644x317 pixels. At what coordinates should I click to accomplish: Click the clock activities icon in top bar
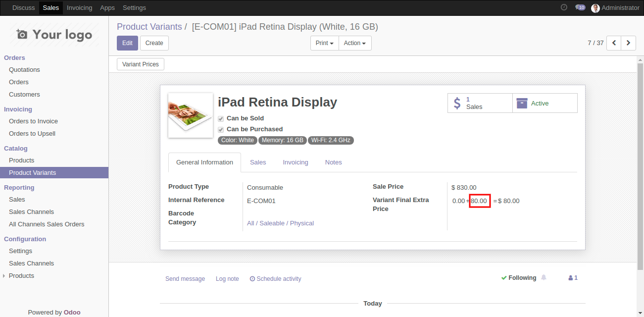(x=564, y=7)
